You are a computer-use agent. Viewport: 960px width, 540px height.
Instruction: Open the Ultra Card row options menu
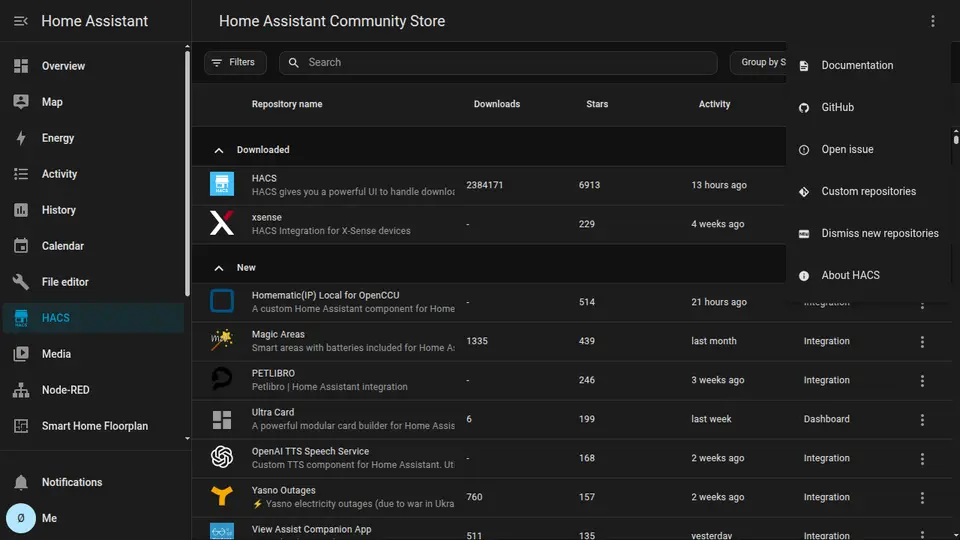(922, 420)
